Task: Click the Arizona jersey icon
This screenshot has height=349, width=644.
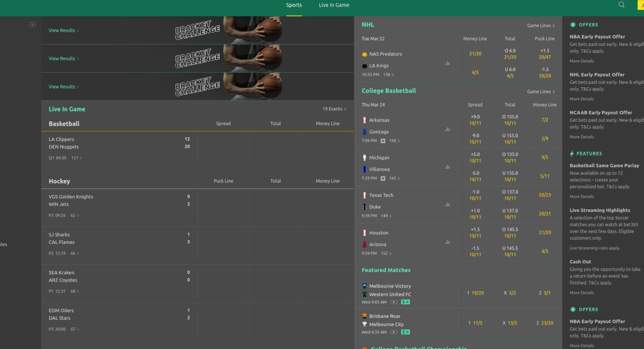Action: 365,245
